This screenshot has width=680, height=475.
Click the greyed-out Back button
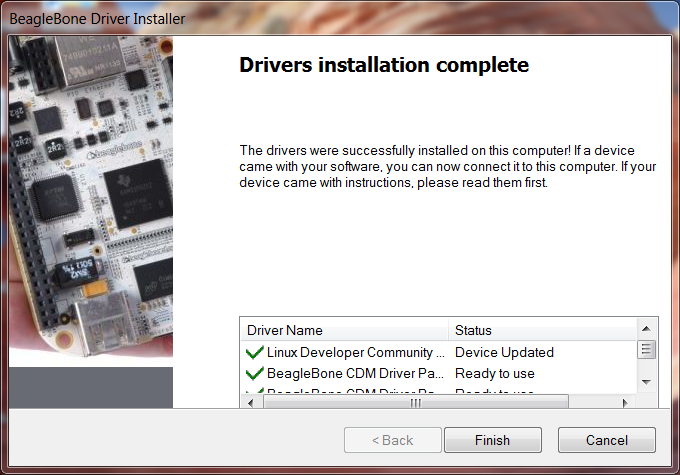click(393, 440)
